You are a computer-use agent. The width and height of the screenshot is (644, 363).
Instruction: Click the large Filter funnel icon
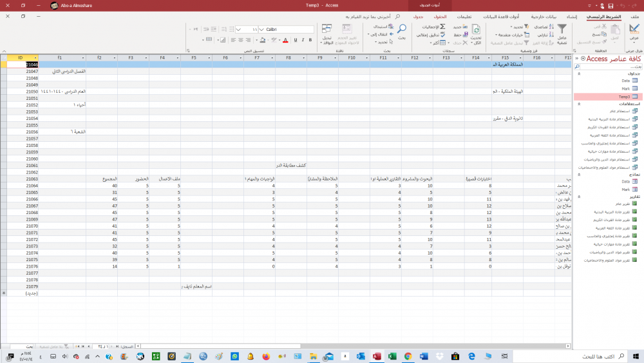coord(562,29)
